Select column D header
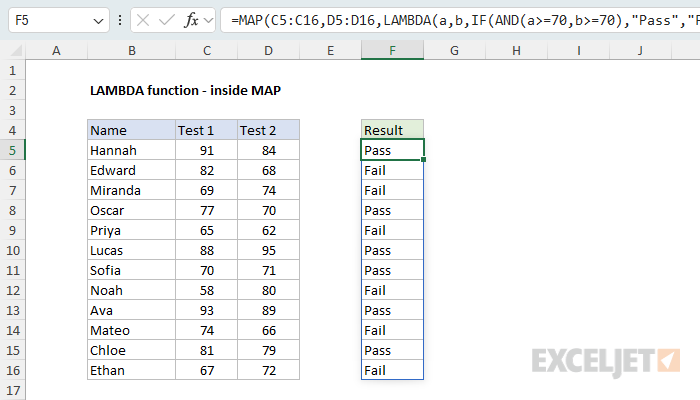The image size is (700, 400). click(268, 50)
